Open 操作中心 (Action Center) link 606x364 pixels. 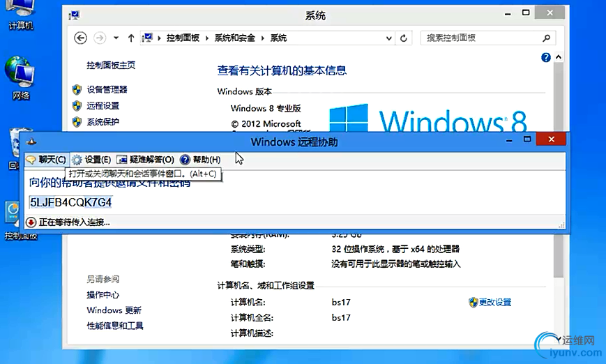pos(103,295)
